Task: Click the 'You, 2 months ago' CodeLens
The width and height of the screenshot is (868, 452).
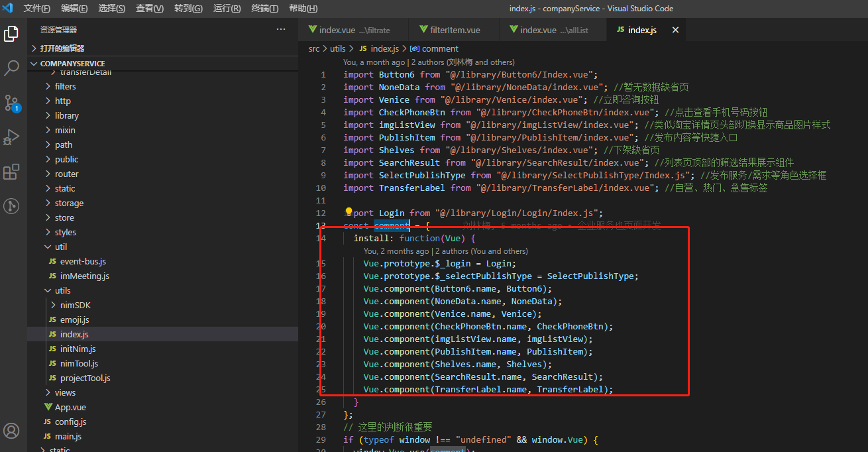Action: pyautogui.click(x=445, y=251)
